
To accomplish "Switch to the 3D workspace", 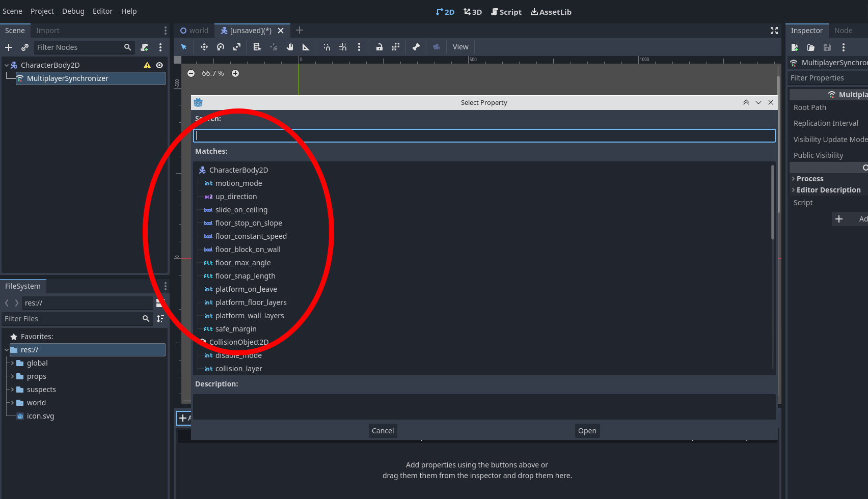I will coord(473,12).
